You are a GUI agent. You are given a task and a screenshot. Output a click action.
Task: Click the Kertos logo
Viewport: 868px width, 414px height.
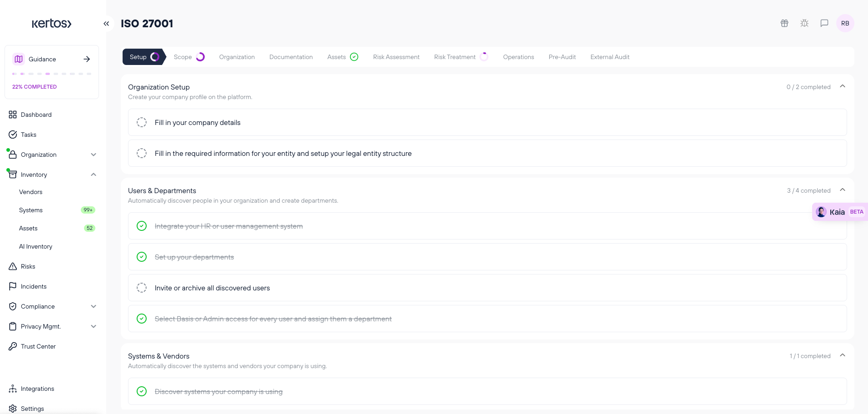(51, 24)
